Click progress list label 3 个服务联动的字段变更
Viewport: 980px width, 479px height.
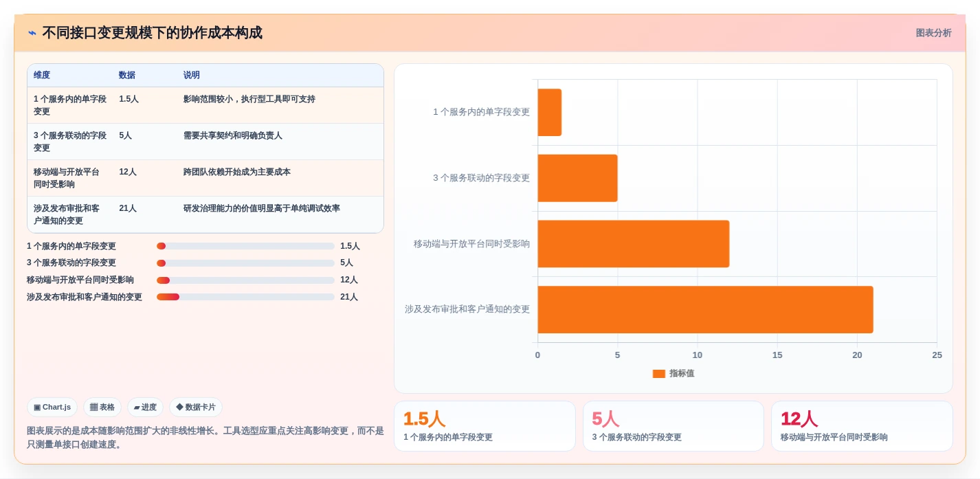pyautogui.click(x=71, y=263)
